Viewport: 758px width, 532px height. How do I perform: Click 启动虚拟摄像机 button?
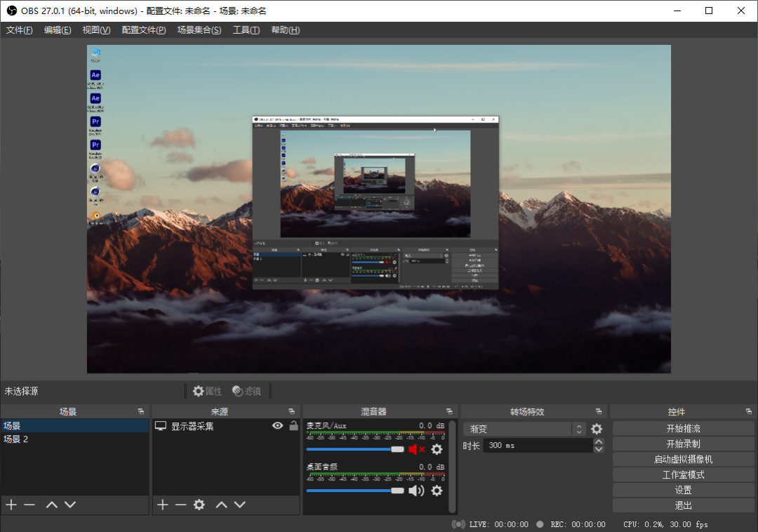click(683, 459)
